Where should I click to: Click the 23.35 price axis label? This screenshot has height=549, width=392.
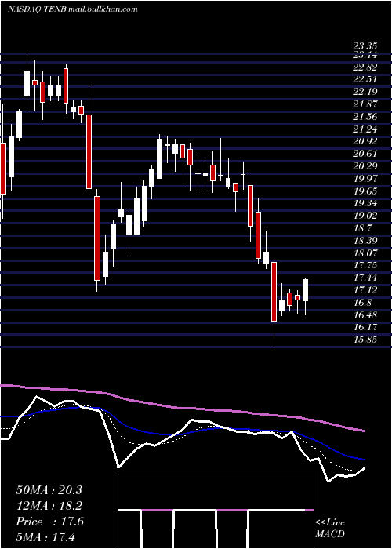[365, 46]
